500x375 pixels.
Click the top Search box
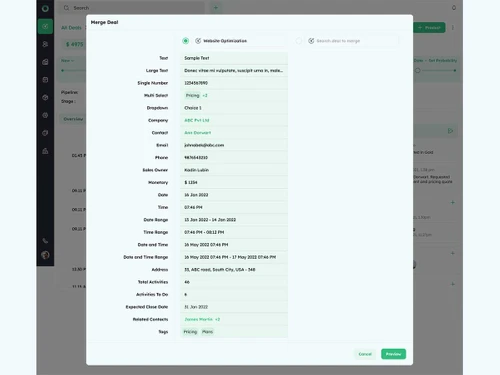[133, 8]
